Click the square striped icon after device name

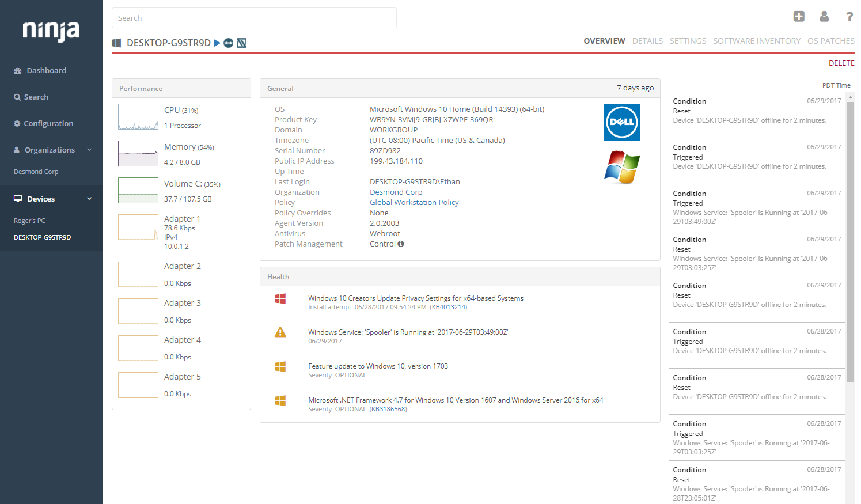click(x=242, y=43)
